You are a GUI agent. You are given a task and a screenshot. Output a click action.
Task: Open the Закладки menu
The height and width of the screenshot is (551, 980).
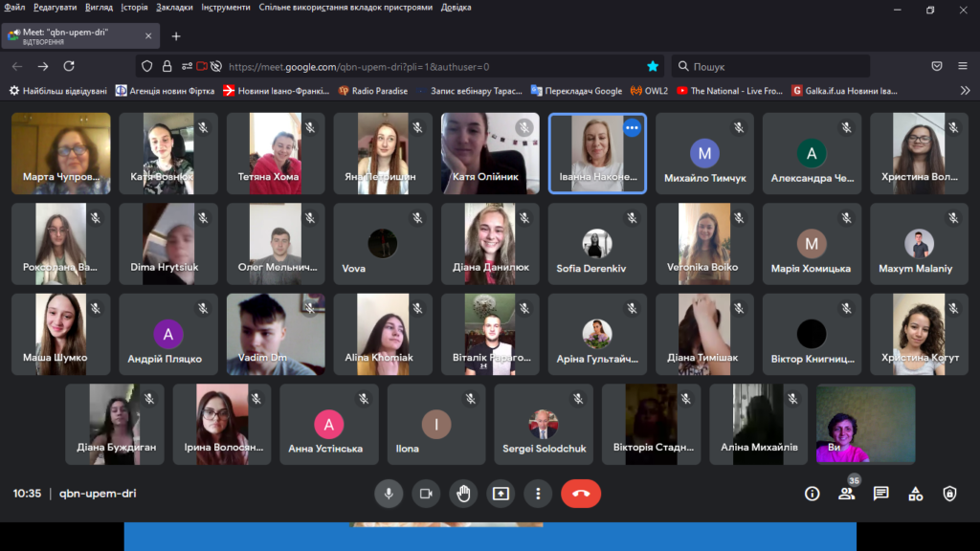click(x=174, y=7)
